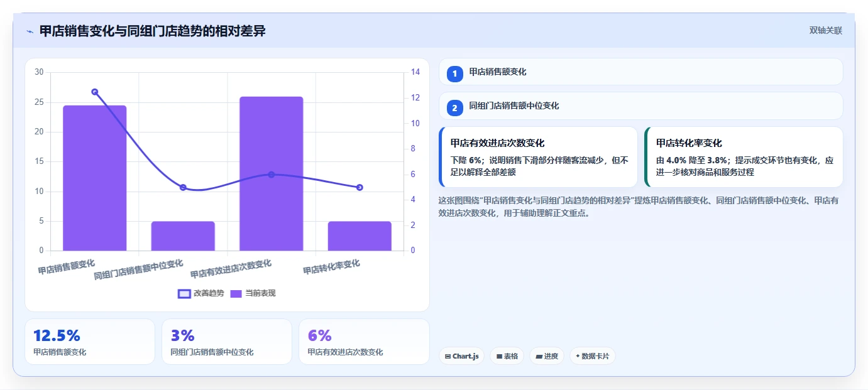868x390 pixels.
Task: Select the Chart.js tag
Action: [x=461, y=356]
